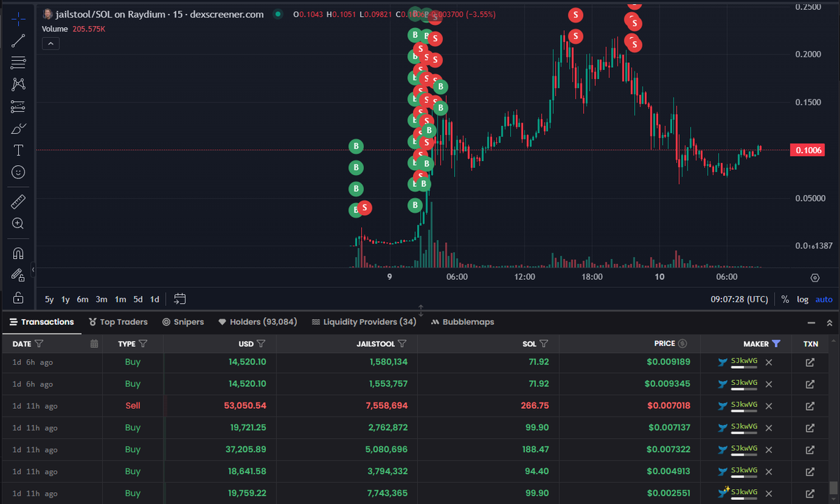840x504 pixels.
Task: Click the auto price scale button
Action: [823, 299]
